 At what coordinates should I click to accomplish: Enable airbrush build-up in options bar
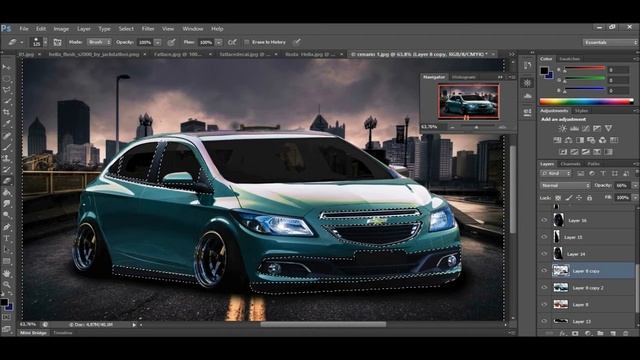coord(232,42)
